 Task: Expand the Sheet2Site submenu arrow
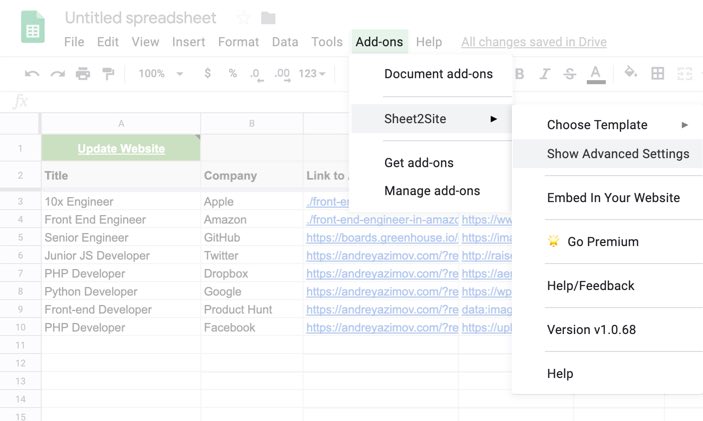(x=494, y=119)
